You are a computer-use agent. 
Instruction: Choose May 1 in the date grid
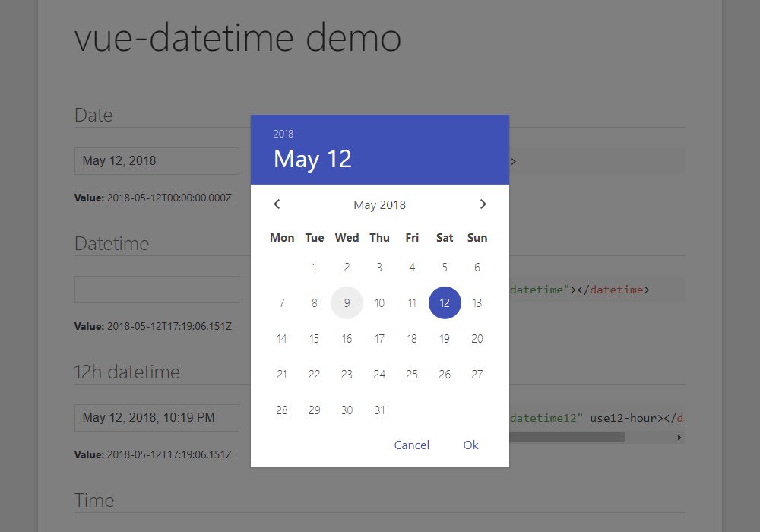(314, 267)
